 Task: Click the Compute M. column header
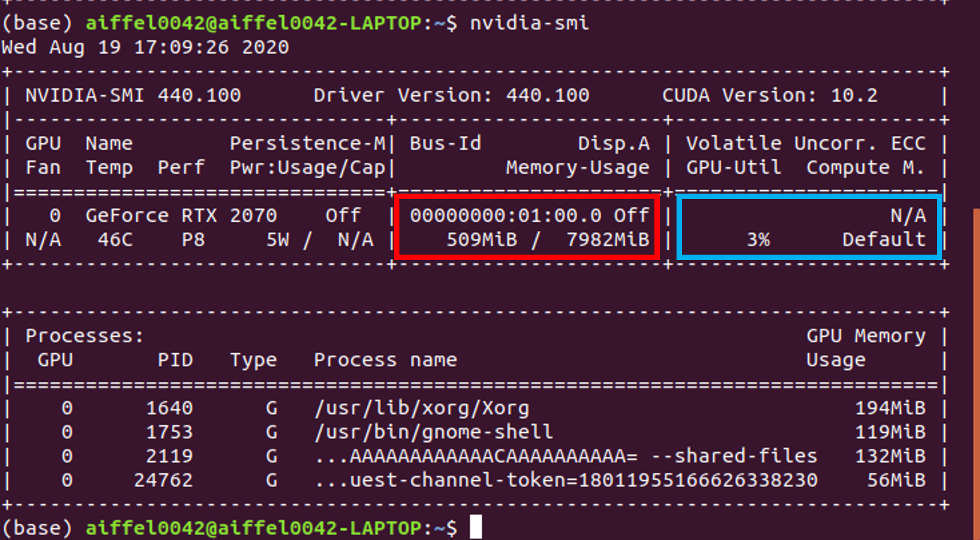tap(866, 168)
